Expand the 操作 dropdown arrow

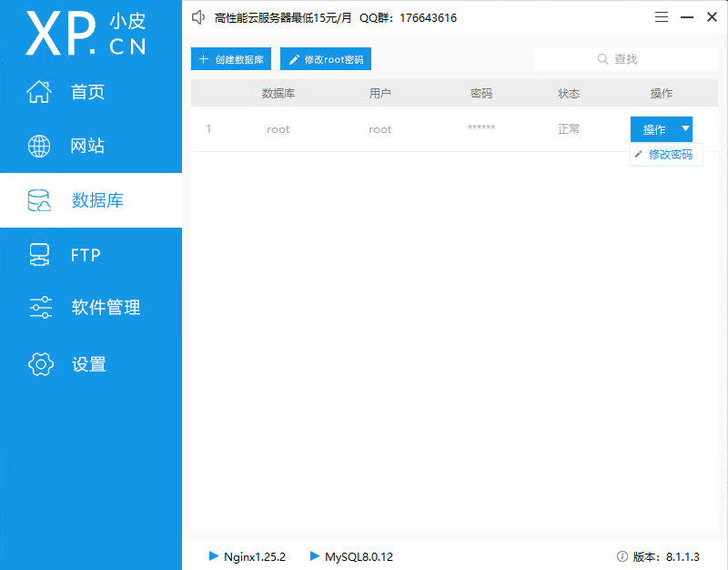[x=685, y=129]
